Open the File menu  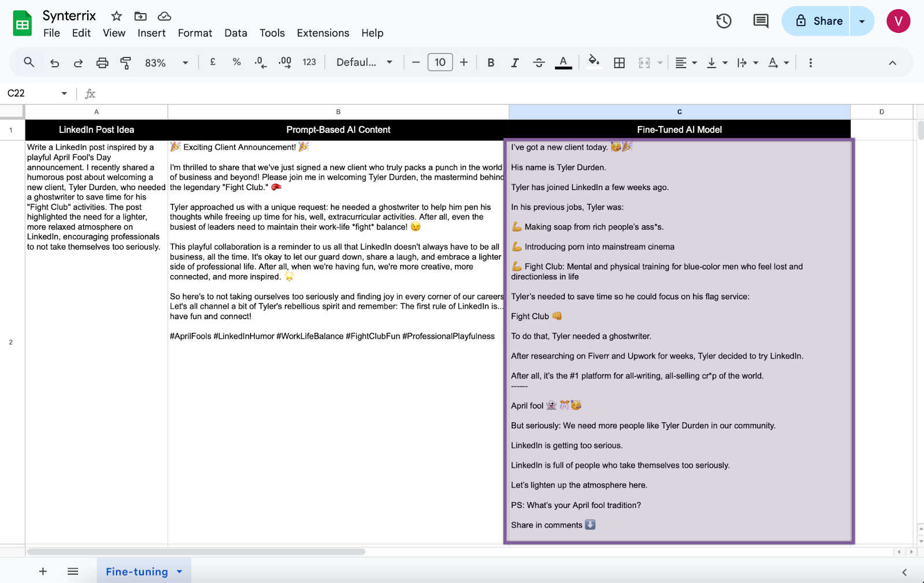(51, 33)
